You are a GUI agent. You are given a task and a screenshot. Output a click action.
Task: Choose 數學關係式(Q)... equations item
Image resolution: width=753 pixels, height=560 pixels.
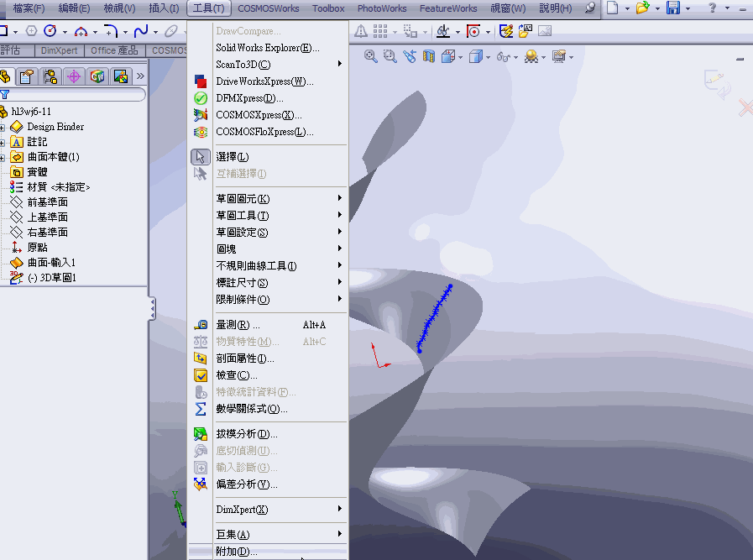click(268, 409)
